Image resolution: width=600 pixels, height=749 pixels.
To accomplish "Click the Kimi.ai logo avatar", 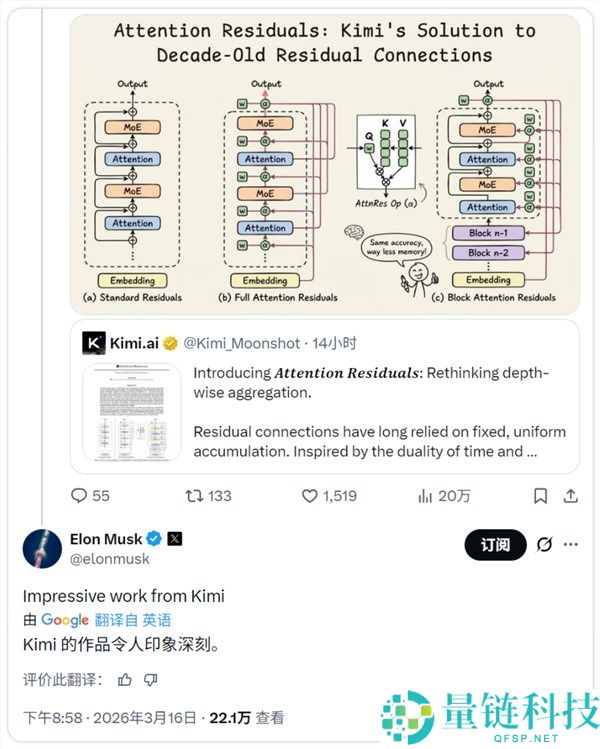I will pyautogui.click(x=94, y=342).
